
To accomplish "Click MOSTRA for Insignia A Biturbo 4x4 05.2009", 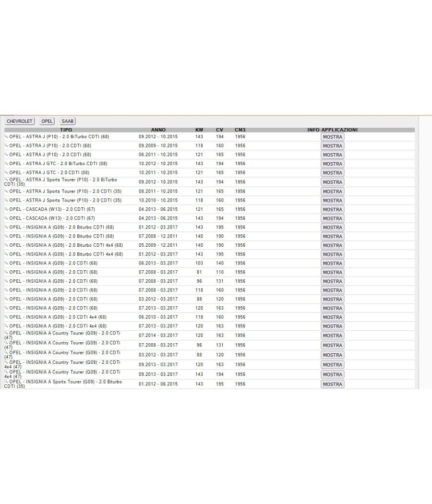I will pyautogui.click(x=332, y=246).
